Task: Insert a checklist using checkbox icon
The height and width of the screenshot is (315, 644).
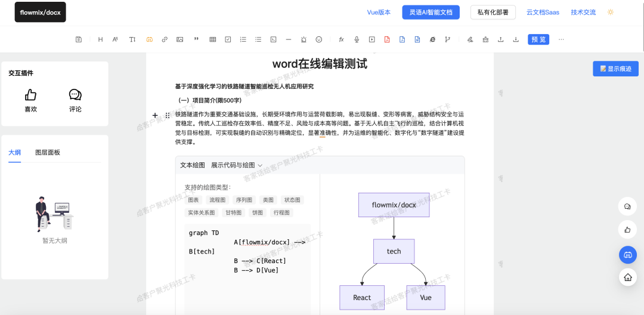Action: 228,39
